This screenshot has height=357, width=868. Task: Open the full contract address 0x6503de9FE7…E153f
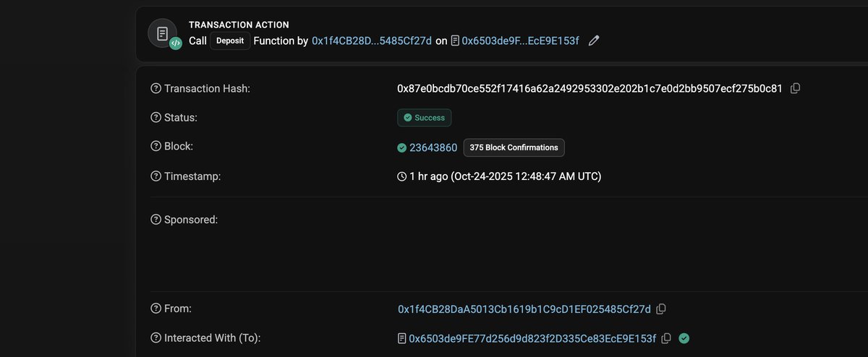point(532,338)
